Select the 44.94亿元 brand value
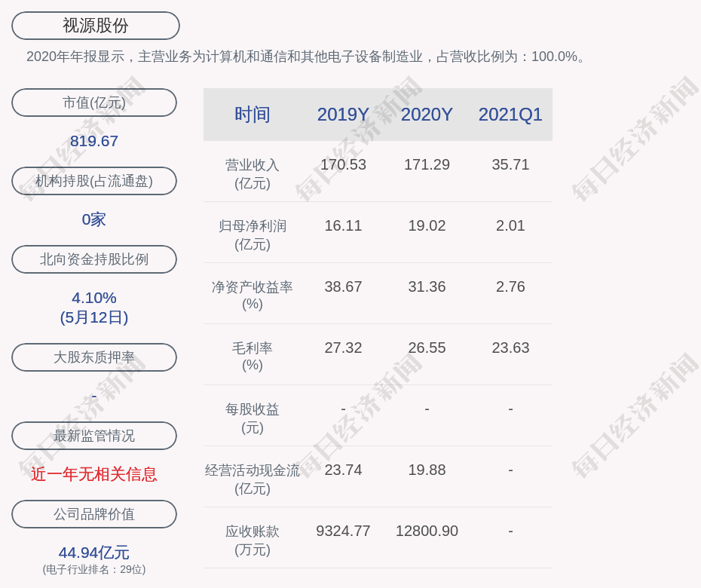This screenshot has height=588, width=701. click(94, 553)
